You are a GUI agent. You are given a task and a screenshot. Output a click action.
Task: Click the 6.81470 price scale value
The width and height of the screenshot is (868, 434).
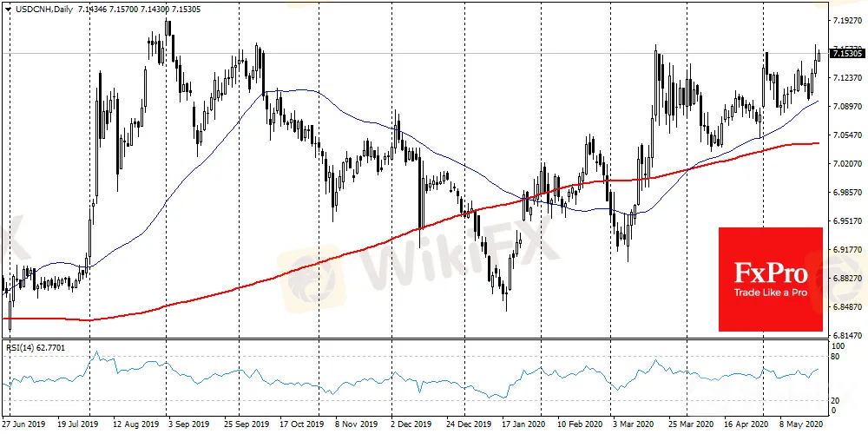point(846,335)
